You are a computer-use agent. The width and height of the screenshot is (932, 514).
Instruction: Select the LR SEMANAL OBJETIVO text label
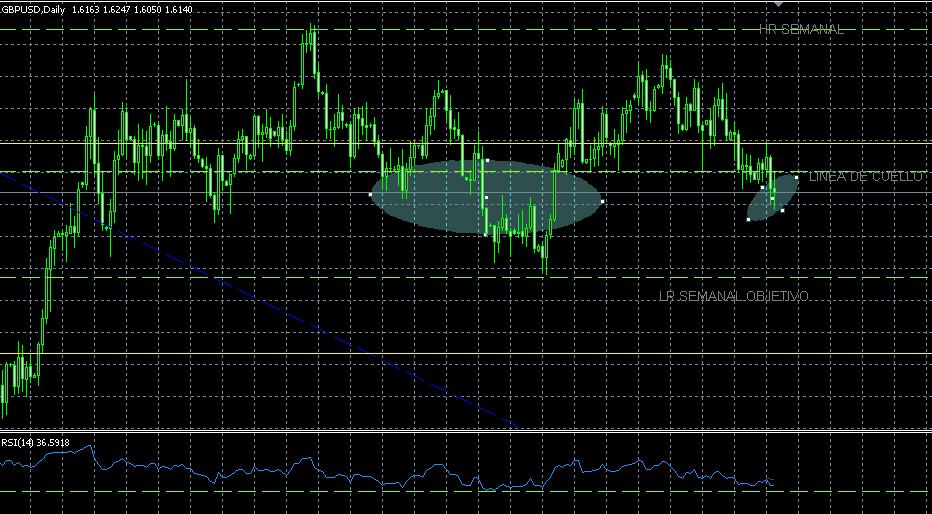(x=734, y=297)
